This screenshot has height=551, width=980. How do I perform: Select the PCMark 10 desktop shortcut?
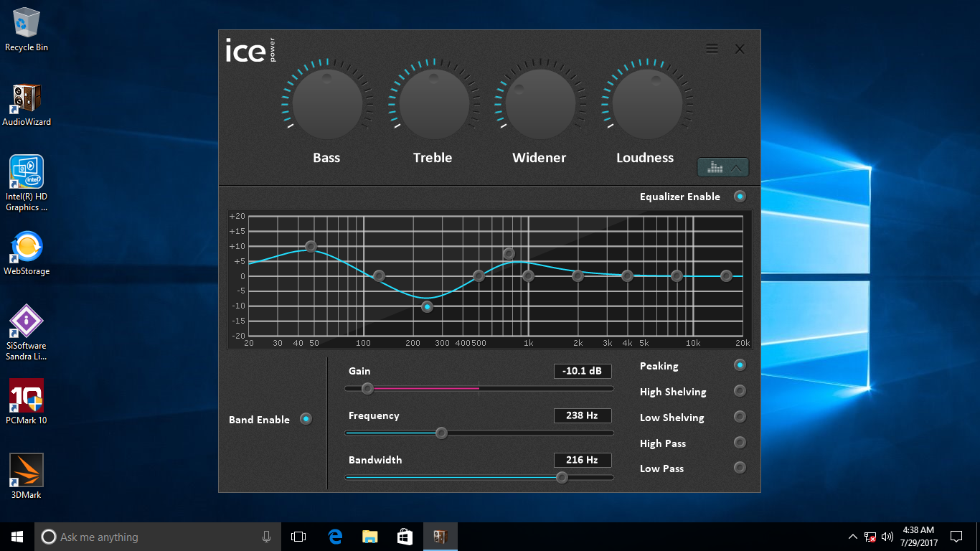click(27, 402)
